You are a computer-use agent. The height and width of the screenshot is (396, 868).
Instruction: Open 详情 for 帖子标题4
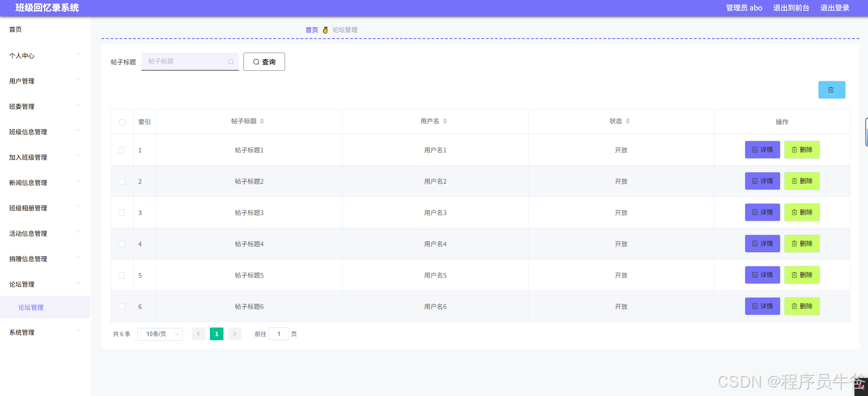coord(762,244)
